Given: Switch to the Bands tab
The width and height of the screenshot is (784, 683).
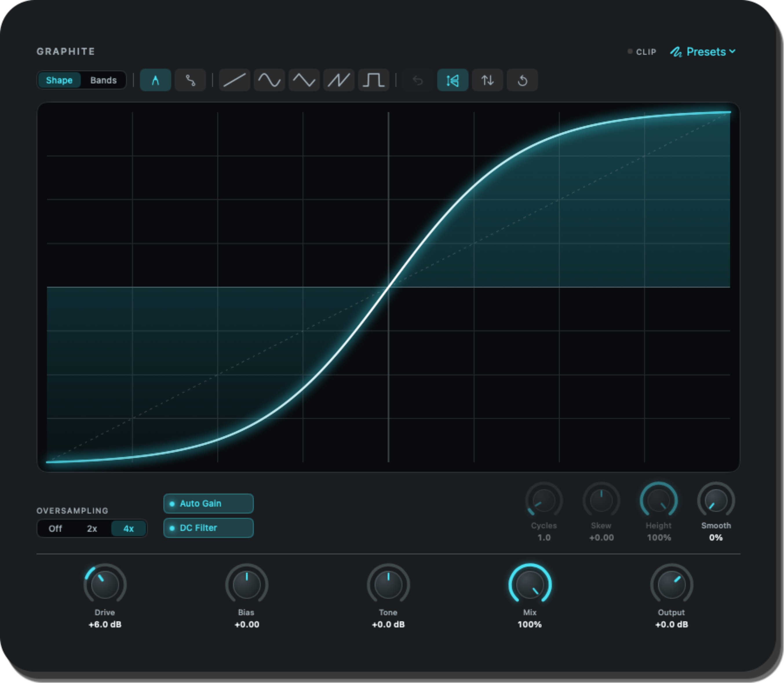Looking at the screenshot, I should click(103, 81).
